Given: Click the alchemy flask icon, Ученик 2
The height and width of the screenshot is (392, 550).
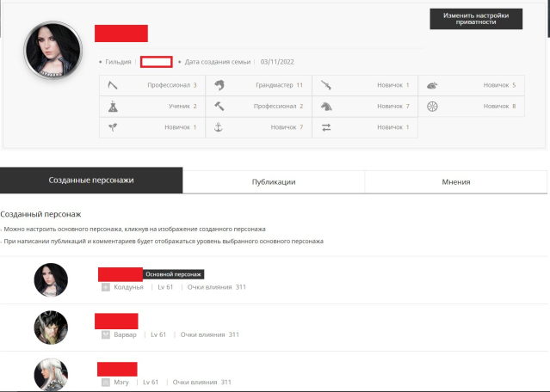Looking at the screenshot, I should (113, 106).
